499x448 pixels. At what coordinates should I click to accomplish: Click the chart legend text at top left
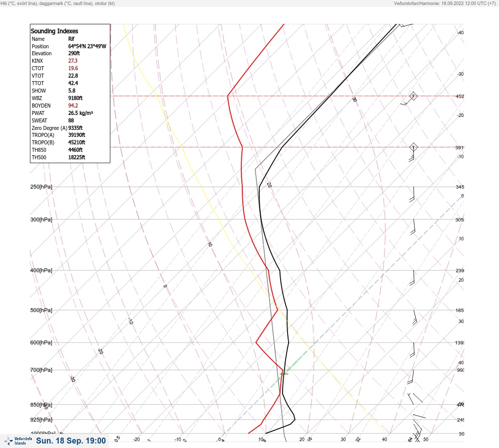58,3
